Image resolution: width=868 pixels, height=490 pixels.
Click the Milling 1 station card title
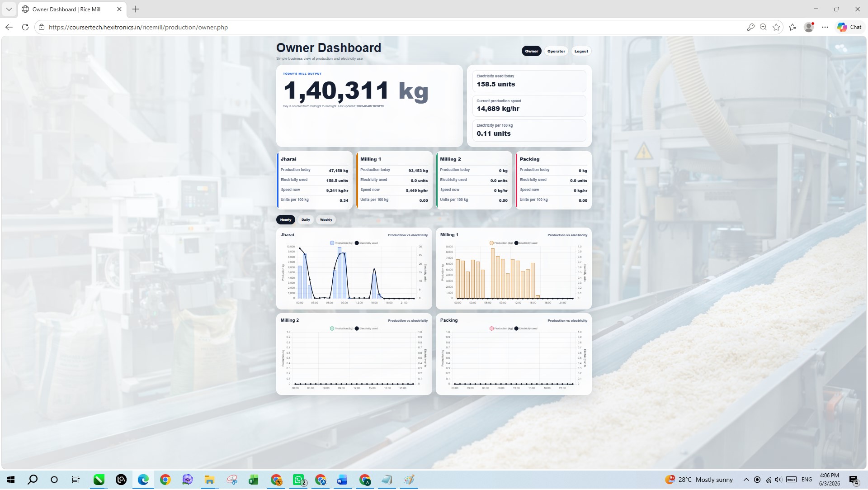click(x=371, y=159)
